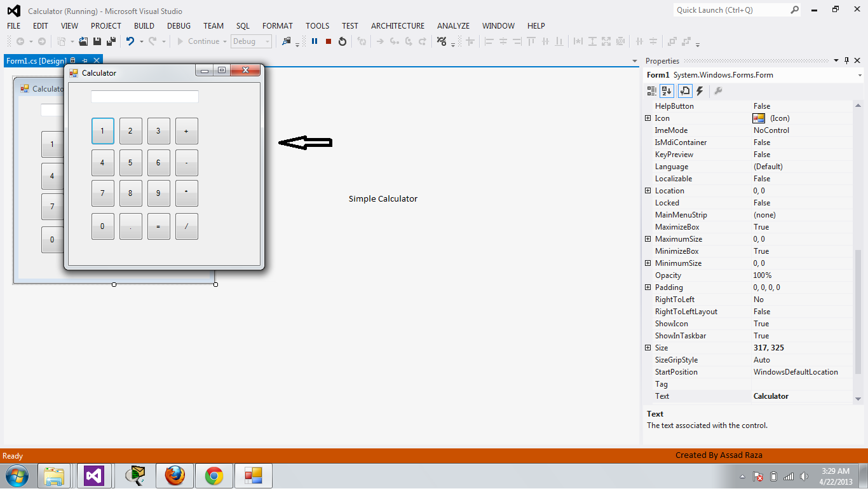Image resolution: width=868 pixels, height=491 pixels.
Task: Change Locked property to True
Action: tap(782, 202)
